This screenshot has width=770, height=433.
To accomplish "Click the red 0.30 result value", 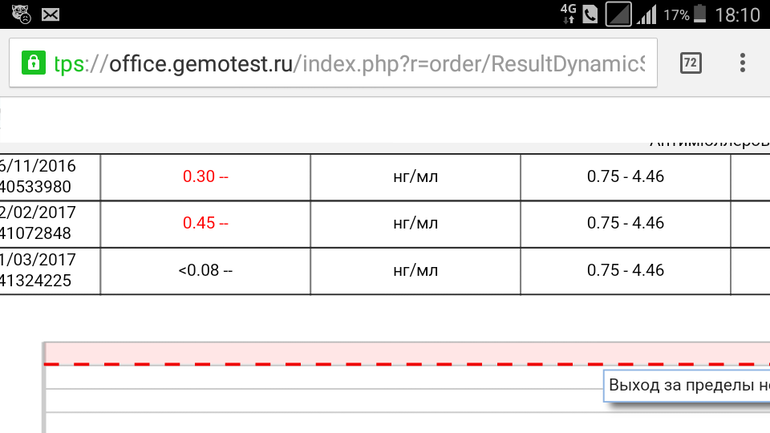I will pyautogui.click(x=205, y=177).
